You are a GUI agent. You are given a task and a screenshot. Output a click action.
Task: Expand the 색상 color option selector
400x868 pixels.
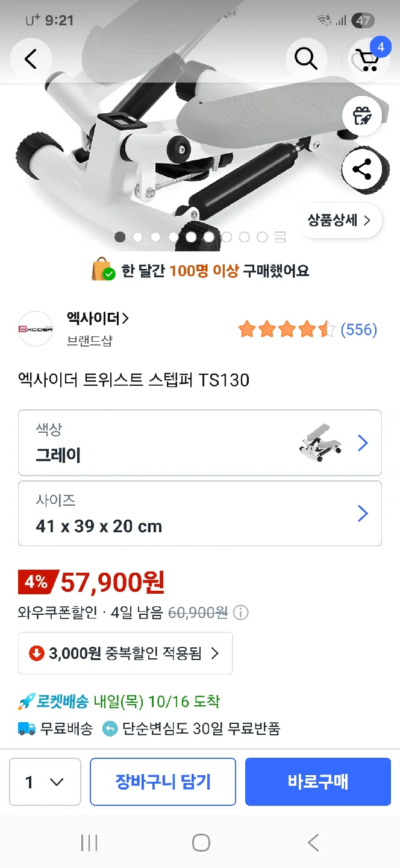tap(200, 443)
